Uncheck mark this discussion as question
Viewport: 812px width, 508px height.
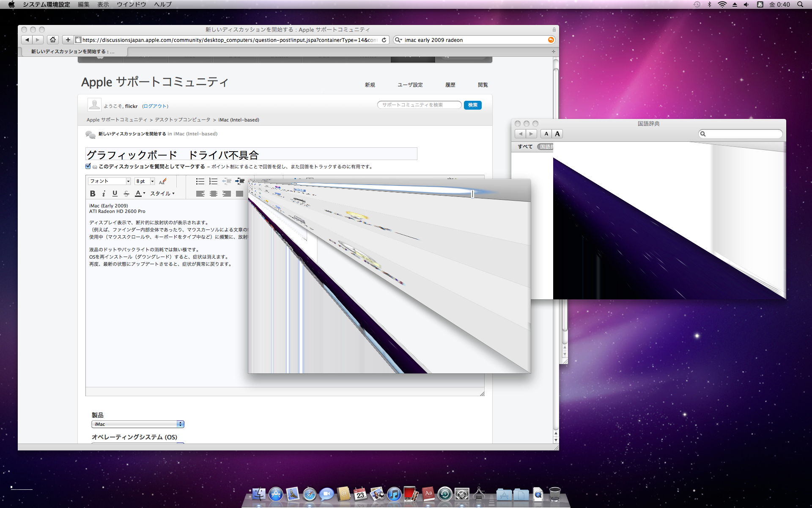click(88, 166)
